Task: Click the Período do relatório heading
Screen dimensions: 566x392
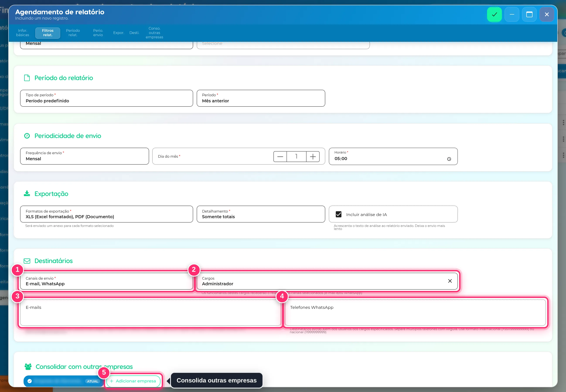Action: coord(64,78)
